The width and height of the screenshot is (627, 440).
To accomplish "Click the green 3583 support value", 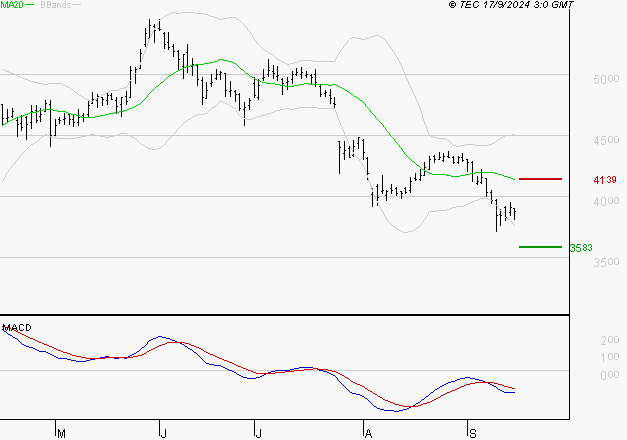I will click(x=581, y=248).
